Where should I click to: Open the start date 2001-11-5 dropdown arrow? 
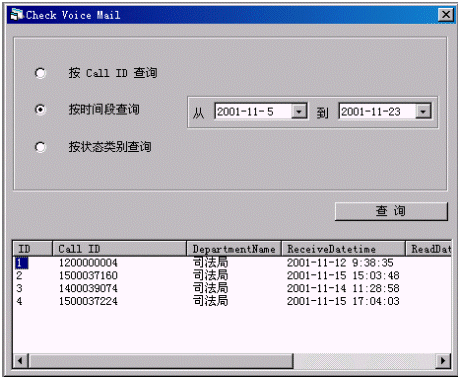coord(299,111)
